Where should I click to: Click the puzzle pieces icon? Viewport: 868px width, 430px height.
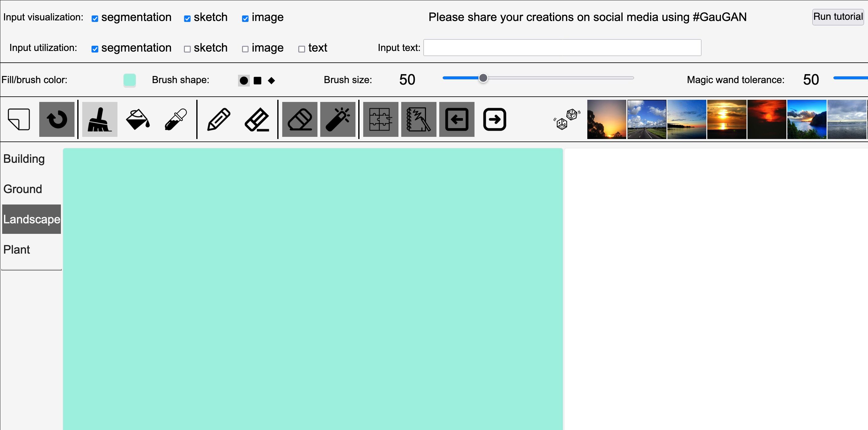(381, 119)
